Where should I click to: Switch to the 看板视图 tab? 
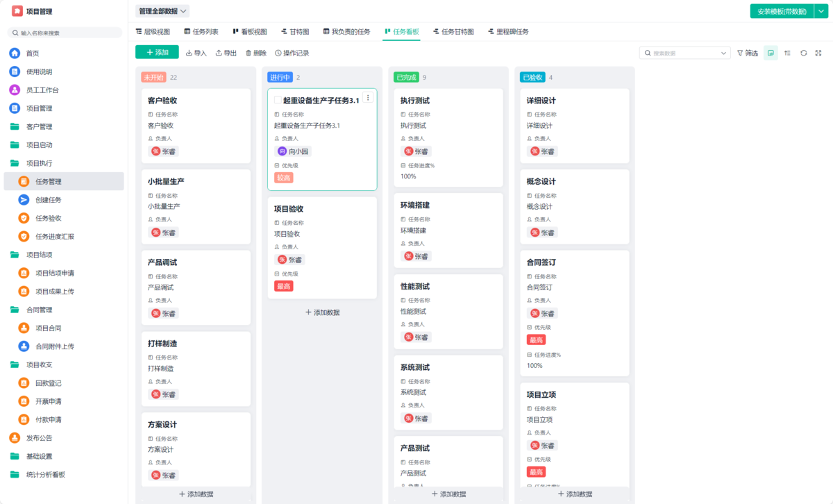click(x=250, y=32)
